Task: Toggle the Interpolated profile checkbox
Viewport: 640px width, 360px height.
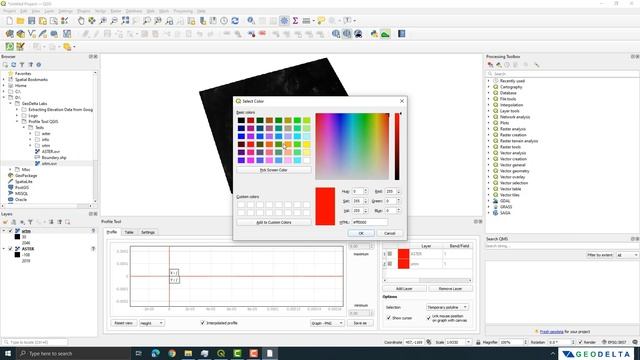Action: (202, 323)
